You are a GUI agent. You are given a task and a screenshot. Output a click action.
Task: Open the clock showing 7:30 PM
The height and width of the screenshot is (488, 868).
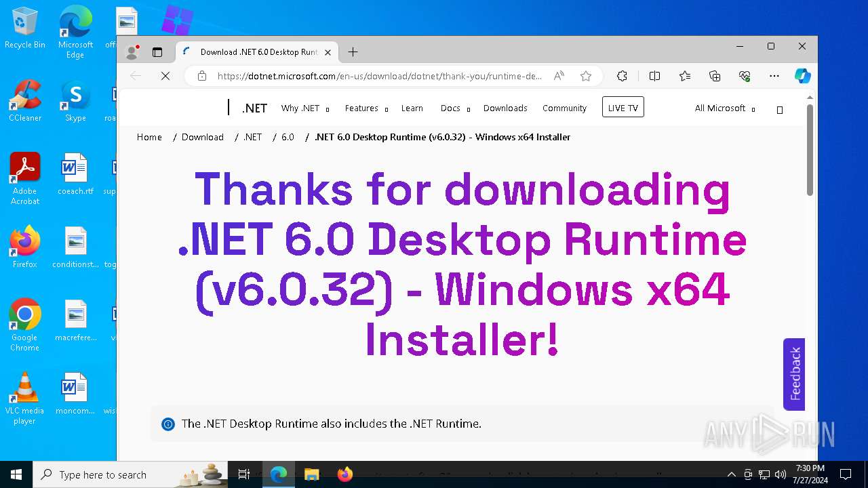click(x=810, y=474)
